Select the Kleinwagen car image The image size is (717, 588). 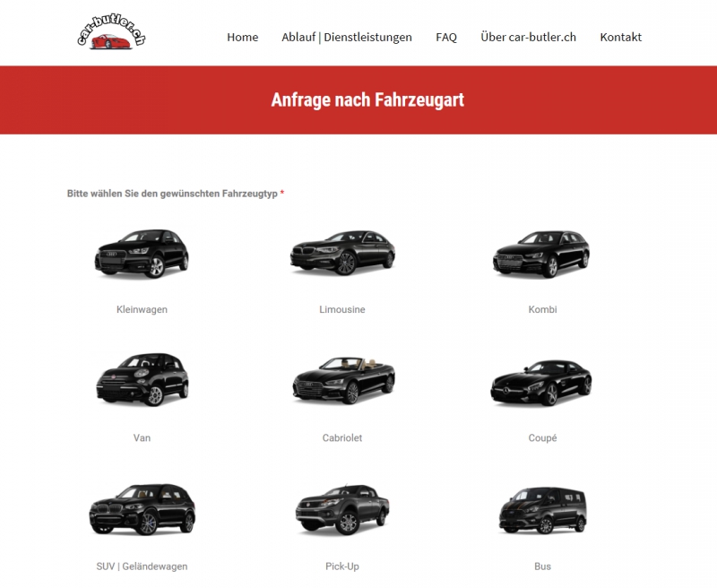[142, 254]
